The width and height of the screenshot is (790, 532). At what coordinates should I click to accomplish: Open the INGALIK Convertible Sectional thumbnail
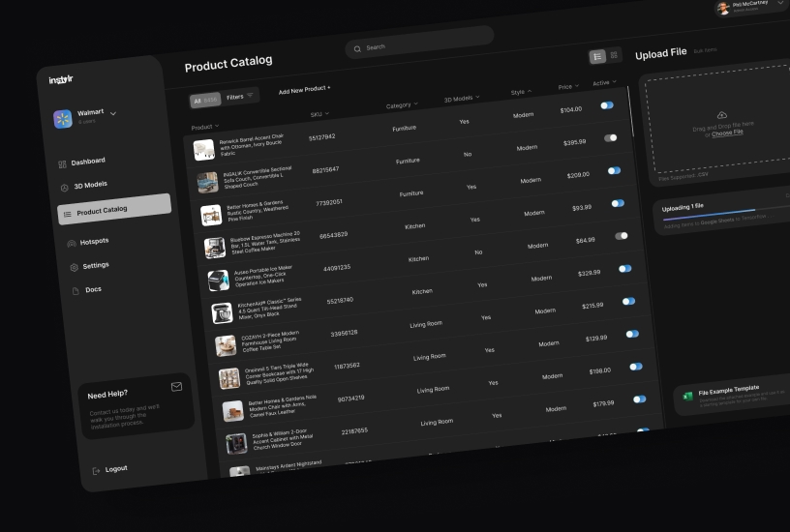click(207, 183)
